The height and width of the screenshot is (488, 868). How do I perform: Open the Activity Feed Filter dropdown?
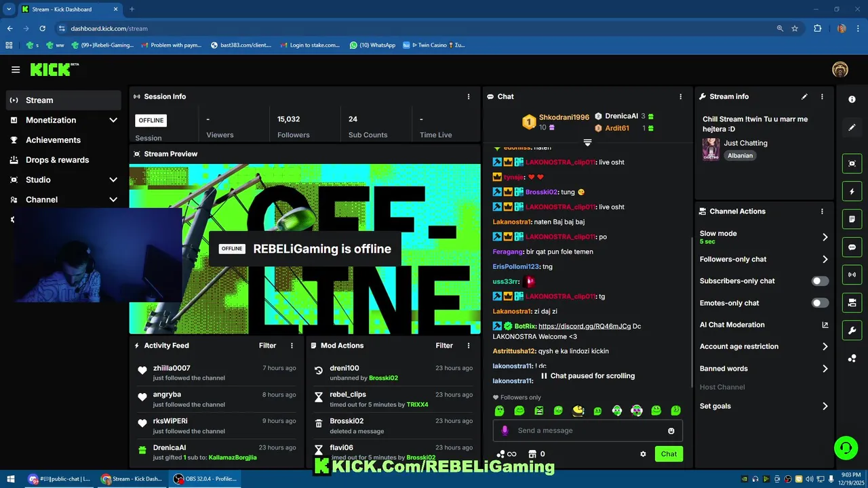267,346
